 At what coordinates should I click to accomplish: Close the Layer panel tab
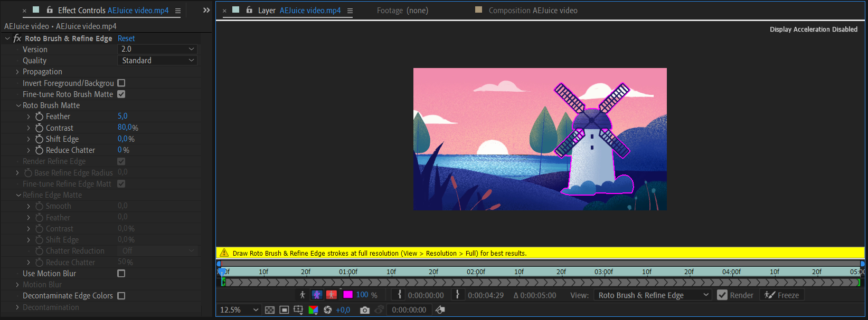click(224, 11)
